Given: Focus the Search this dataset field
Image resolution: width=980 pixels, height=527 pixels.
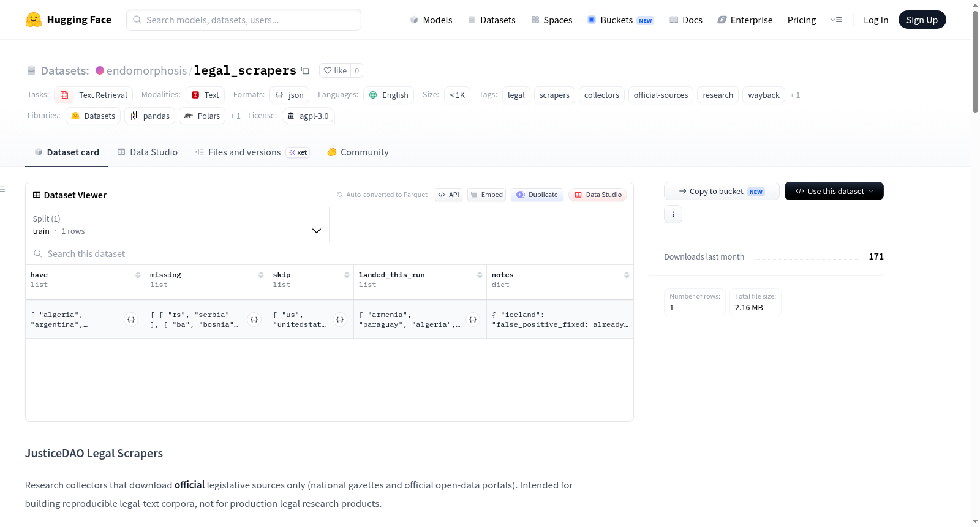Looking at the screenshot, I should [330, 253].
